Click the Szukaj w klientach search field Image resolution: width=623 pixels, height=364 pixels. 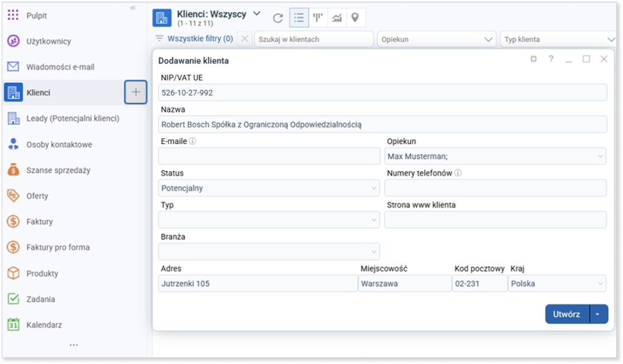tap(314, 39)
